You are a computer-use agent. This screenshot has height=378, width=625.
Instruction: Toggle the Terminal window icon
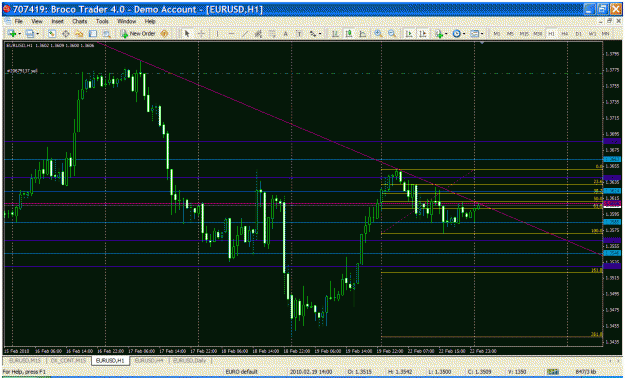[x=93, y=34]
